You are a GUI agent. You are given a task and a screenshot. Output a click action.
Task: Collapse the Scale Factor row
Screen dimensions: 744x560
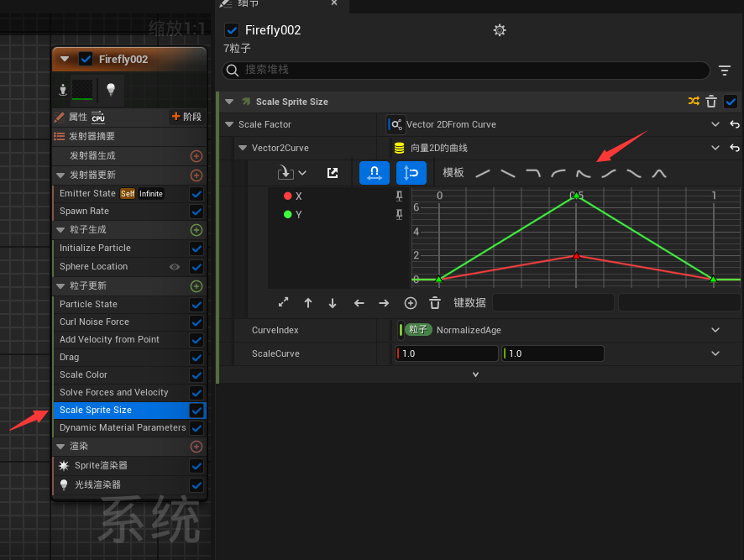pos(229,124)
